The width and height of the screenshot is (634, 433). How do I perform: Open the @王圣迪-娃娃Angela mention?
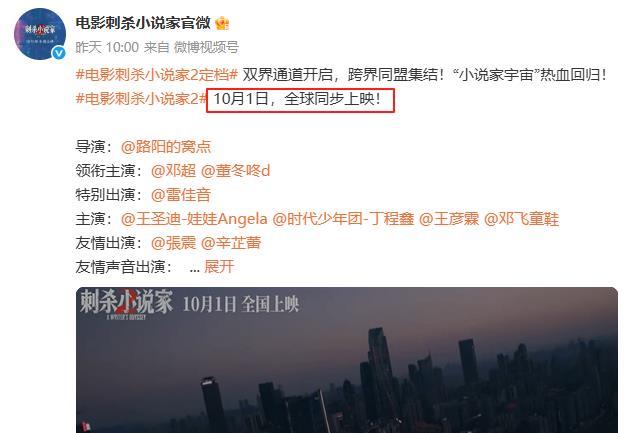point(194,219)
